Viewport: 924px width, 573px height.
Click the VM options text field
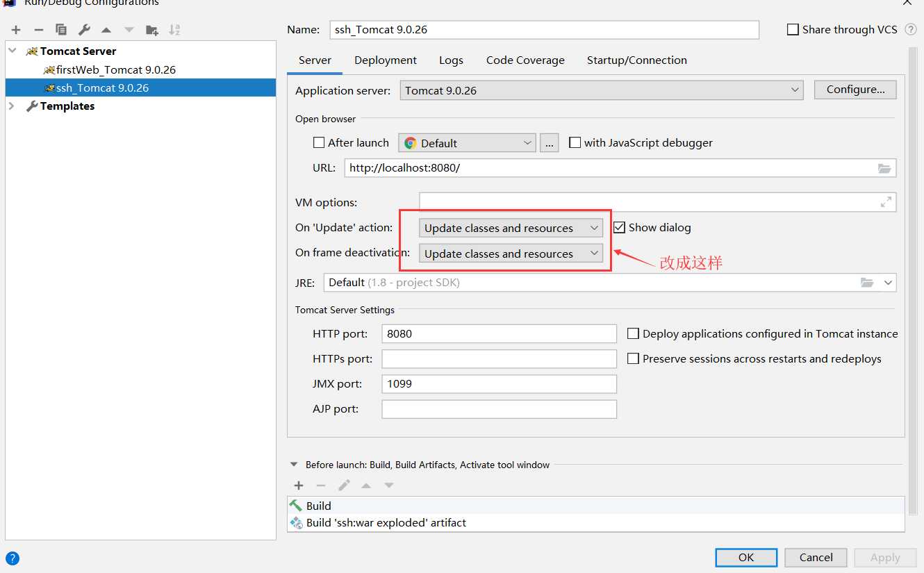coord(658,202)
